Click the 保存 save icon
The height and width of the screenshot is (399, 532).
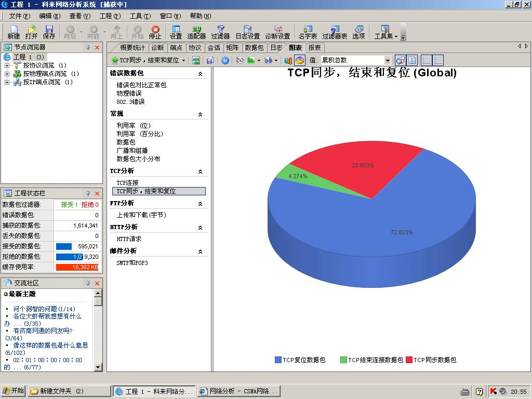click(x=49, y=32)
